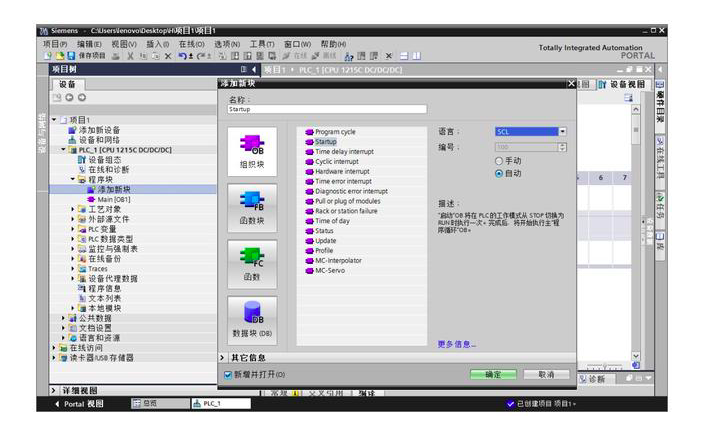The height and width of the screenshot is (438, 701).
Task: Click the accessible devices search icon
Action: tap(349, 56)
